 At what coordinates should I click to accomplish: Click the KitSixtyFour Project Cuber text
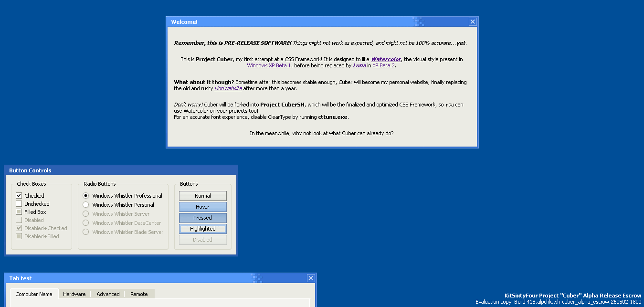click(x=573, y=296)
